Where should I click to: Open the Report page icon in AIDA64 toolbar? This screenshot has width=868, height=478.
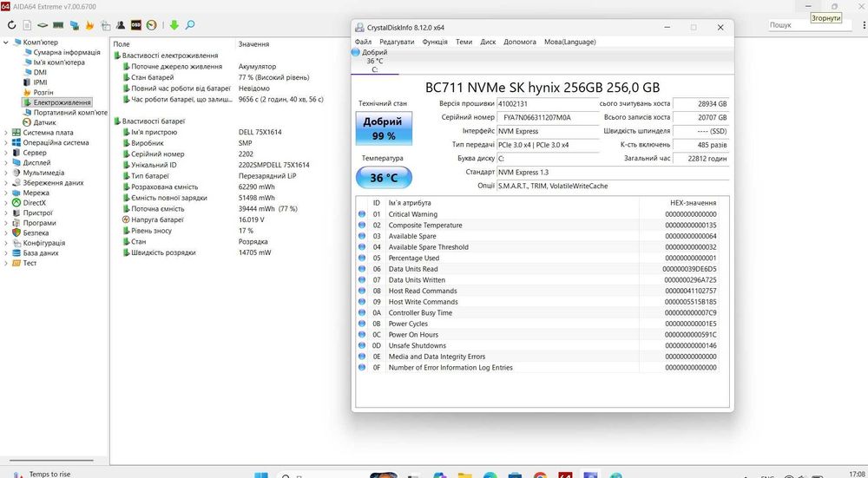click(x=27, y=25)
